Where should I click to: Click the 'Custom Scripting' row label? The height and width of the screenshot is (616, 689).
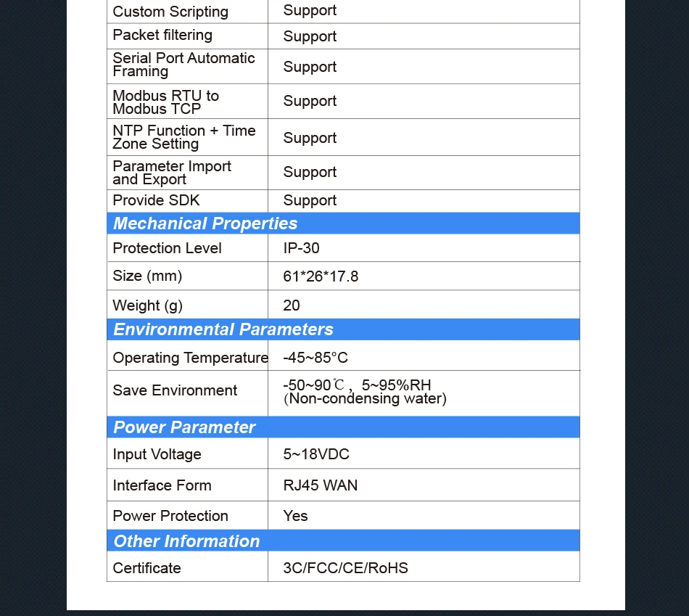pyautogui.click(x=170, y=12)
